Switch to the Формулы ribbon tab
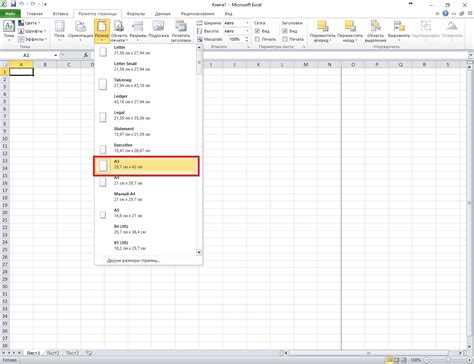The height and width of the screenshot is (364, 474). [x=136, y=14]
